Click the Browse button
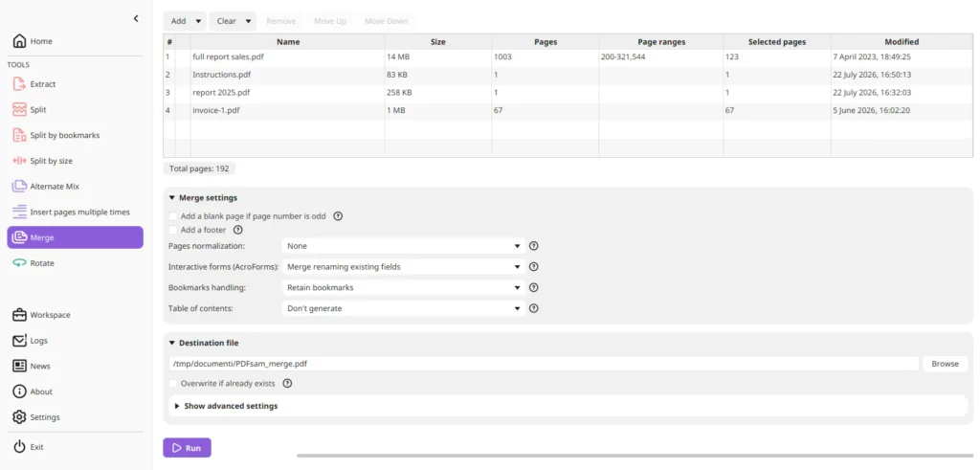Image resolution: width=980 pixels, height=470 pixels. click(945, 364)
